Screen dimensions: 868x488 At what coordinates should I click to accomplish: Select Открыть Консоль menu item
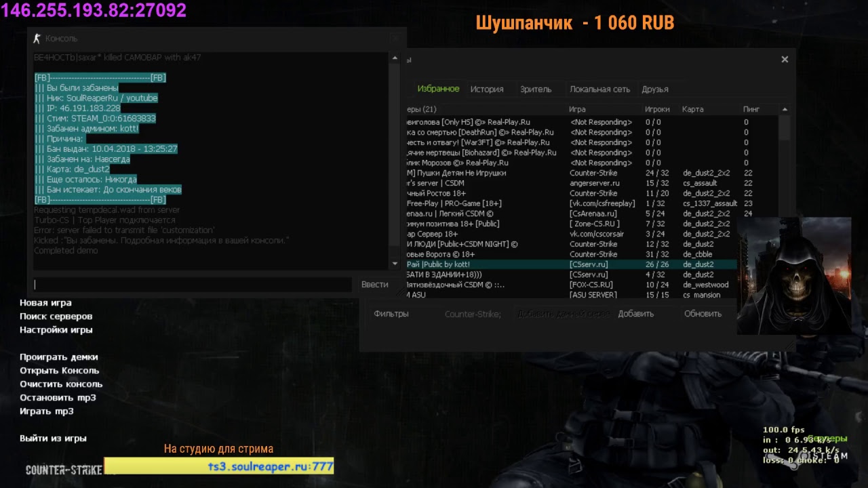coord(59,371)
